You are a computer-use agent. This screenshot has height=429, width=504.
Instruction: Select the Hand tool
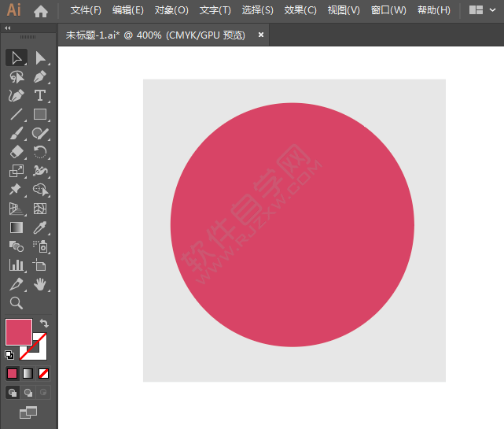(x=41, y=284)
